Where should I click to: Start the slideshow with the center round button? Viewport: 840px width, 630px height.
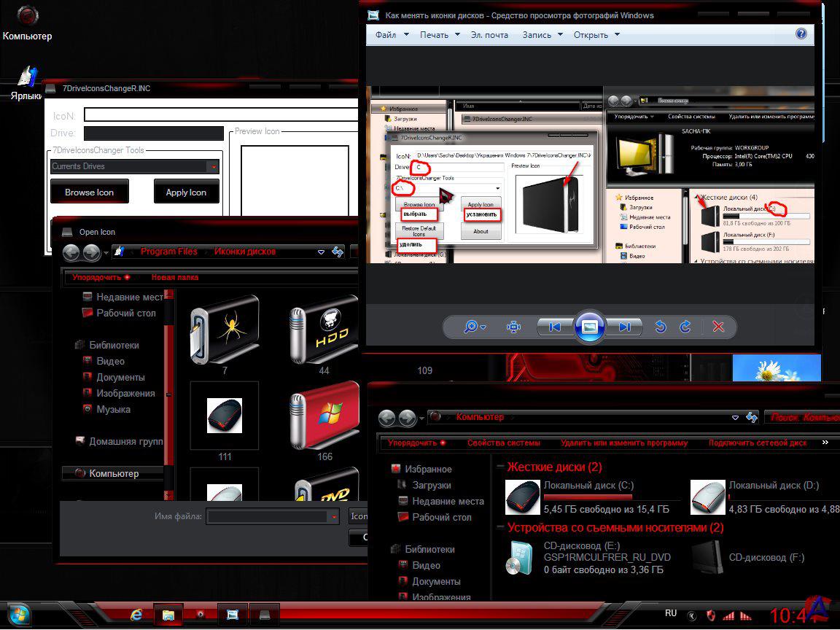pos(590,327)
